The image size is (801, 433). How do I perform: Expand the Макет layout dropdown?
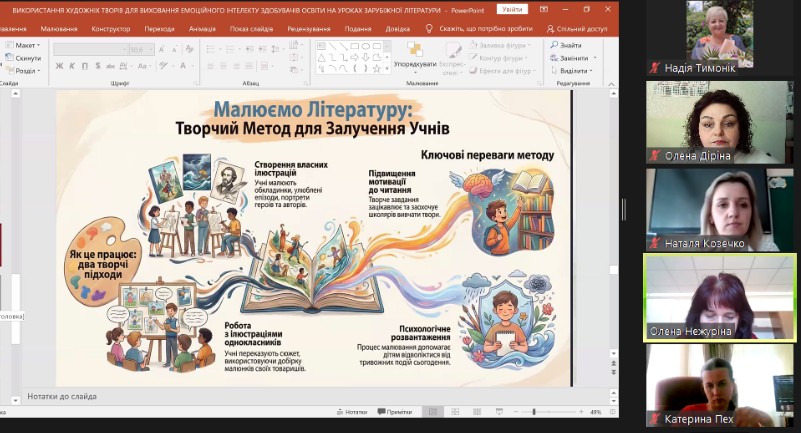[x=27, y=45]
